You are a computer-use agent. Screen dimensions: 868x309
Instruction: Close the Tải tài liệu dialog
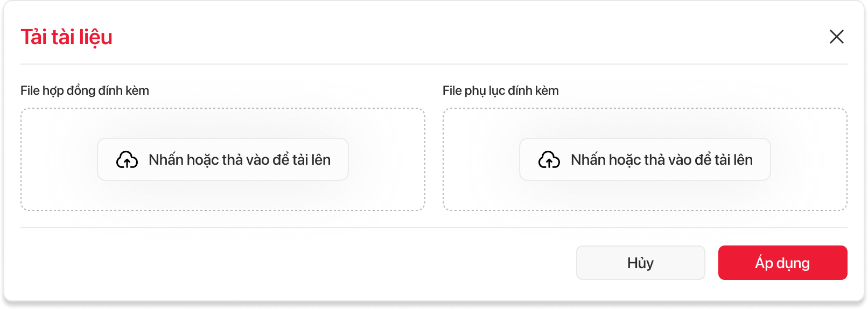point(836,37)
